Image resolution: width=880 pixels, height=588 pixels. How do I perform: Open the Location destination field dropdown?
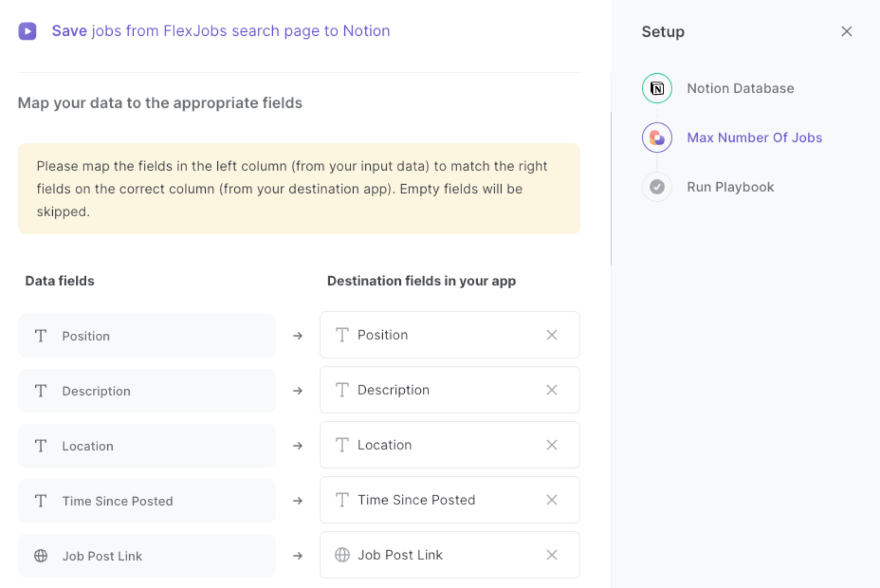[449, 445]
